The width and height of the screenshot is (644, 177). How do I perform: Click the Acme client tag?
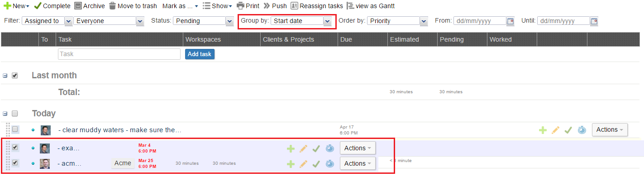coord(123,163)
